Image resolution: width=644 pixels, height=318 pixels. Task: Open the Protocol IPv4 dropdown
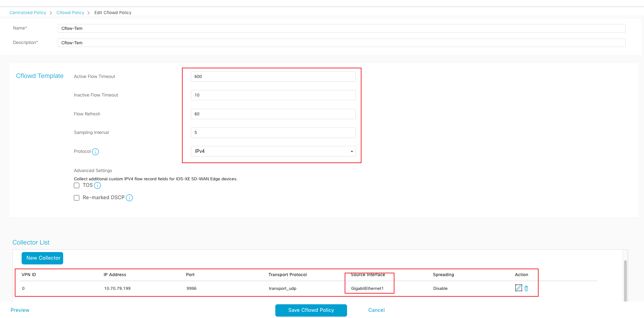coord(273,151)
